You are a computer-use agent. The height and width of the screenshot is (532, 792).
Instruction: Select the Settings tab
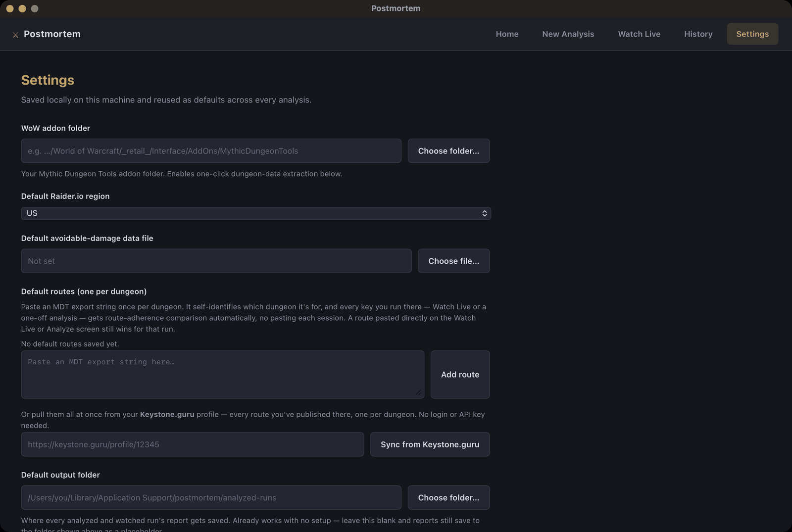click(752, 34)
